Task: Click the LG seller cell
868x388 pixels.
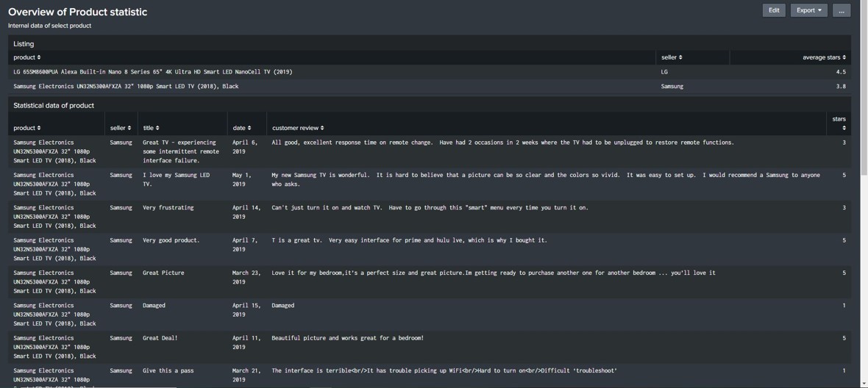Action: 664,72
